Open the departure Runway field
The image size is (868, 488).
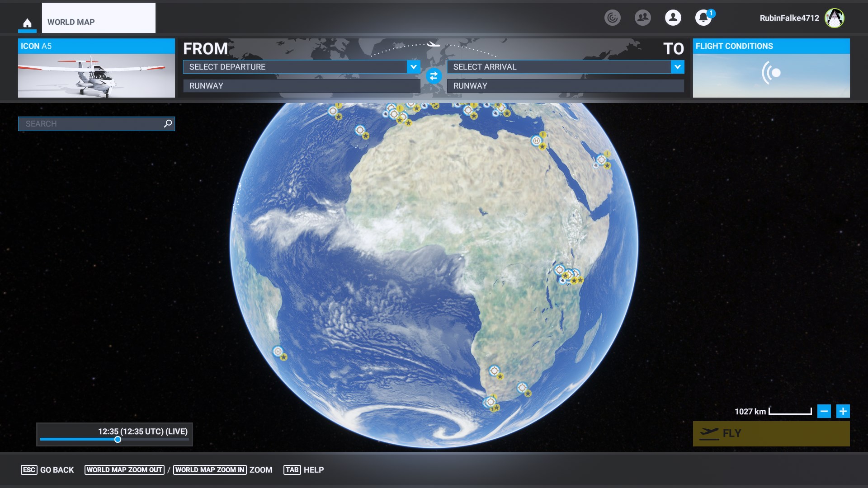tap(302, 86)
